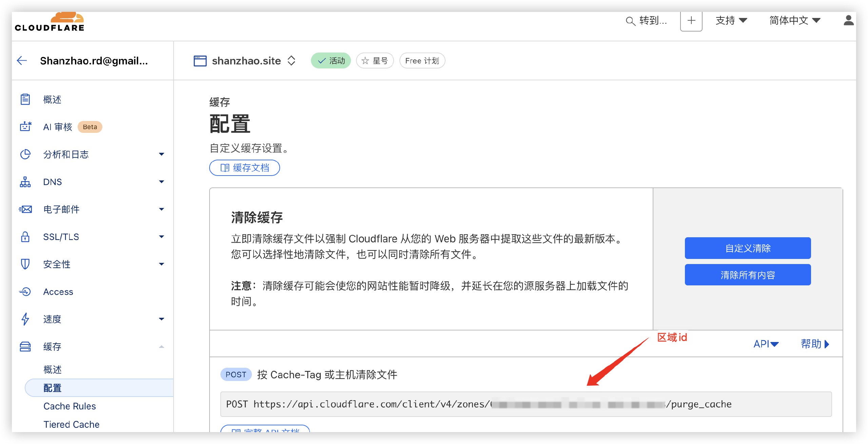Click the browser window icon beside shanzhao.site
The width and height of the screenshot is (868, 444).
coord(200,61)
